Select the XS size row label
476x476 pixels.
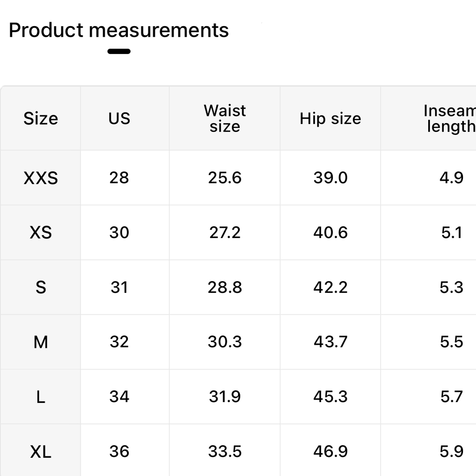(41, 232)
